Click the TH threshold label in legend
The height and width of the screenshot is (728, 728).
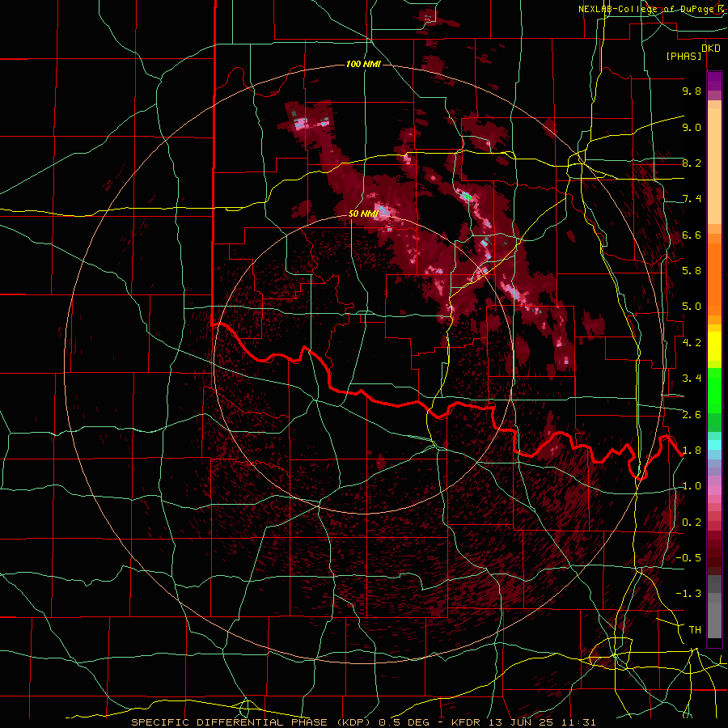[695, 630]
